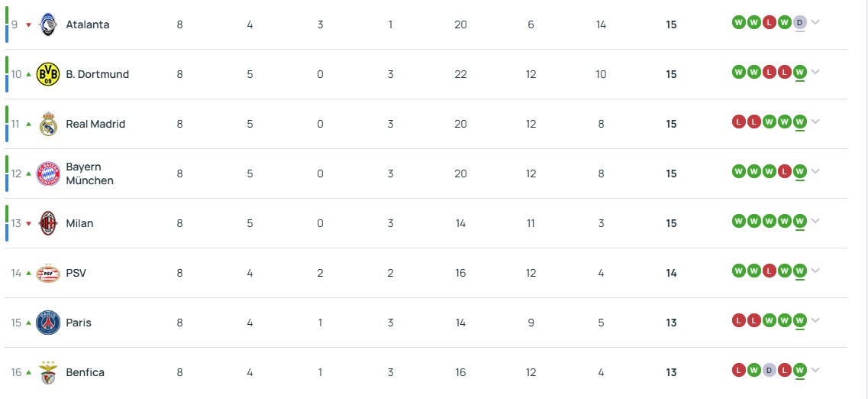Image resolution: width=868 pixels, height=399 pixels.
Task: Click Dortmund's green up rank arrow
Action: tap(29, 74)
